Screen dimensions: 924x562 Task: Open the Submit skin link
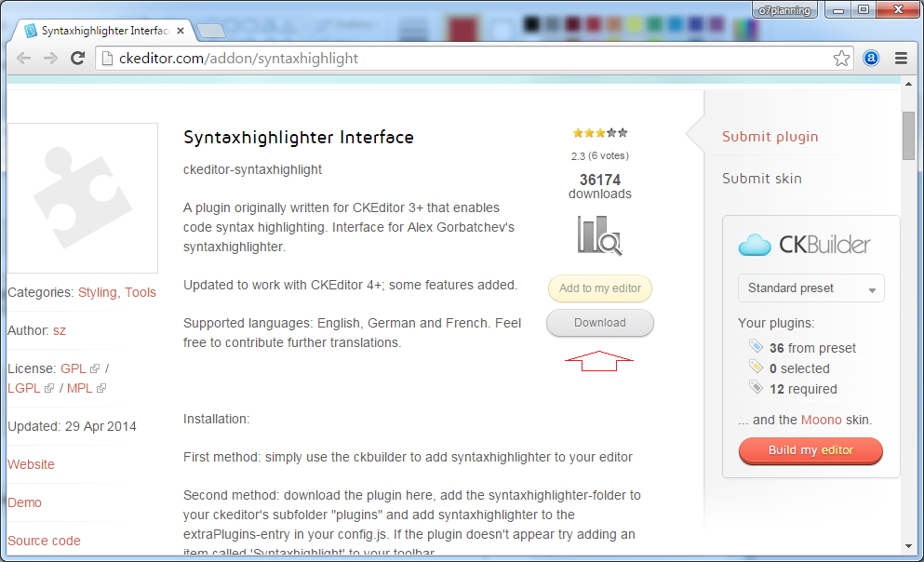tap(762, 179)
